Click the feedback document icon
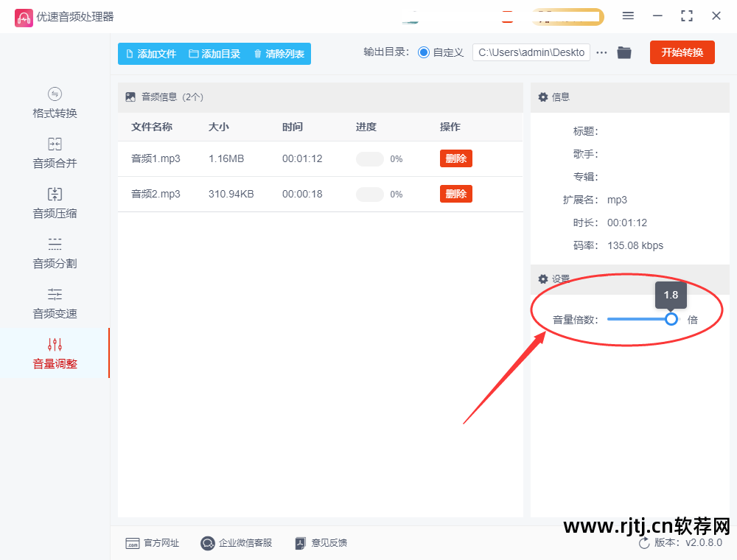737x560 pixels. tap(301, 544)
